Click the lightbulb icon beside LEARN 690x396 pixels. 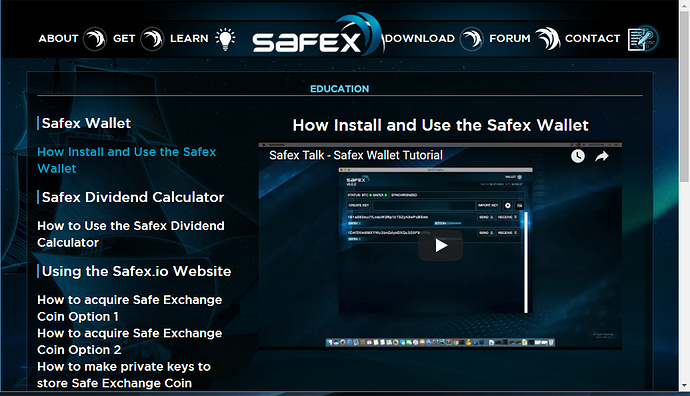(225, 39)
